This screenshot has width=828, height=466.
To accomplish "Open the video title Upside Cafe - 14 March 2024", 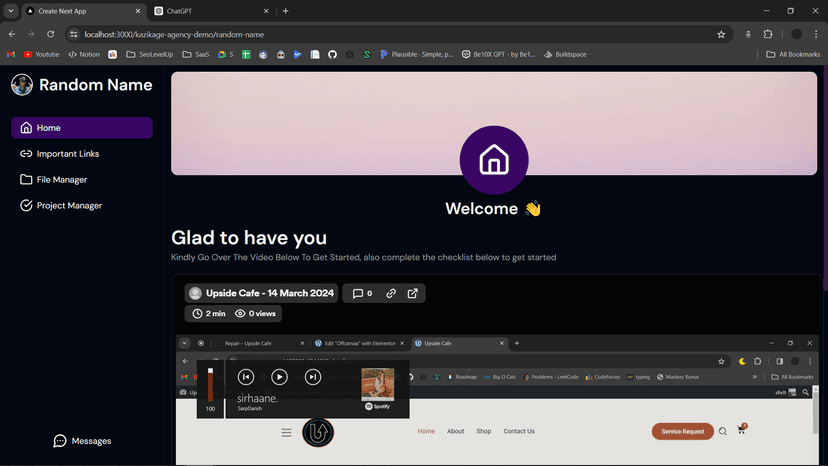I will (x=261, y=293).
